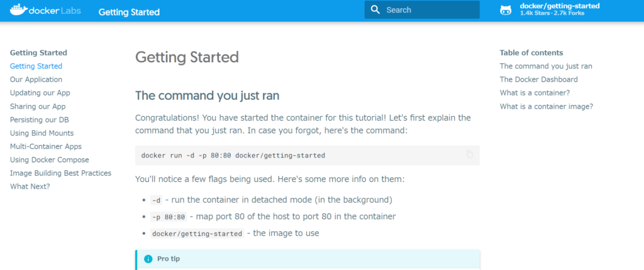Image resolution: width=644 pixels, height=270 pixels.
Task: Click Getting Started header title
Action: tap(129, 13)
